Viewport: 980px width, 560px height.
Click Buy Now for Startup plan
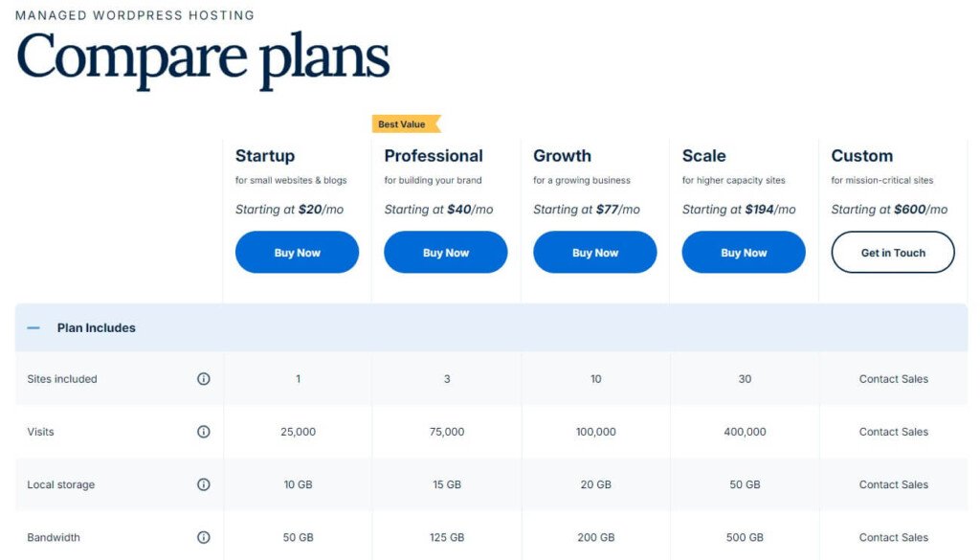pyautogui.click(x=297, y=253)
